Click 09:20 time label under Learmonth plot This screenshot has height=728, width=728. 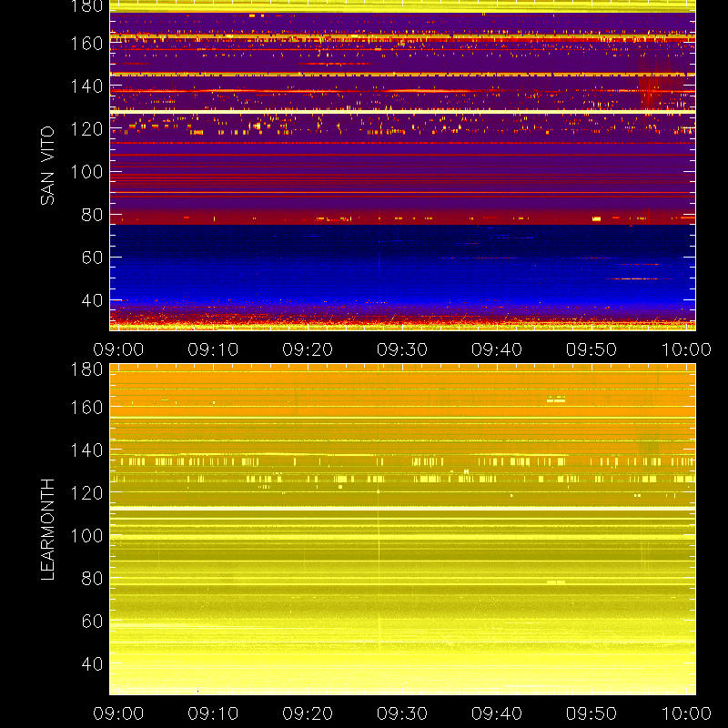(x=308, y=713)
